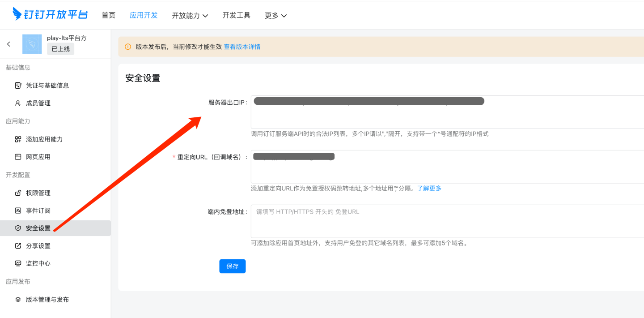Open 凭证与基础信息 via its credential icon

[x=17, y=85]
